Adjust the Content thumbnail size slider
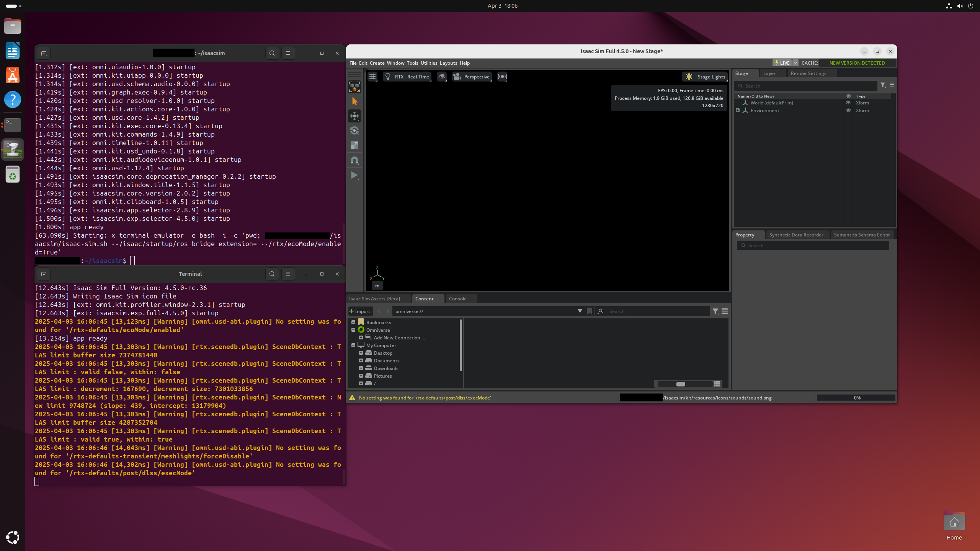 tap(681, 384)
